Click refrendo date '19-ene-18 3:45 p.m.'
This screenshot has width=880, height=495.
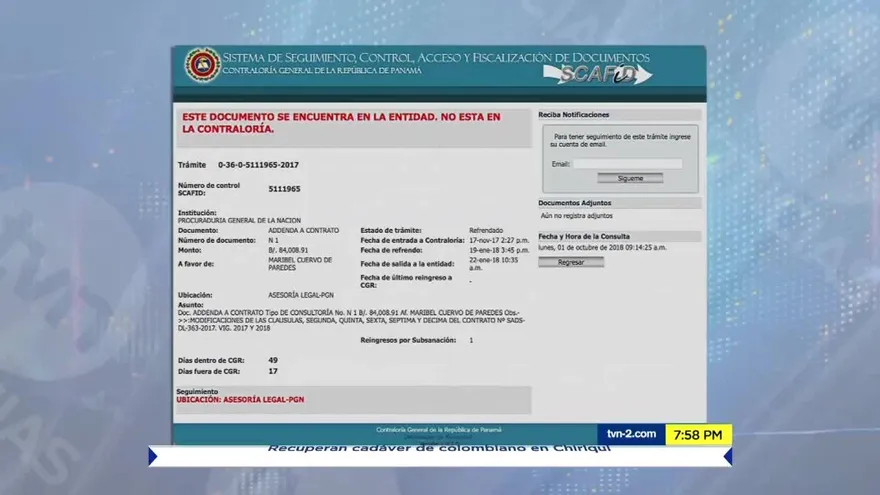[499, 250]
